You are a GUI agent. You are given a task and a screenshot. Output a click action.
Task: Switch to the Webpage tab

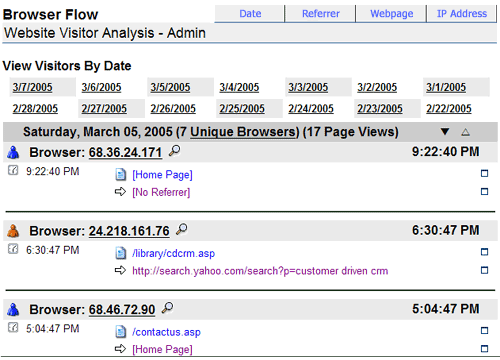(391, 14)
